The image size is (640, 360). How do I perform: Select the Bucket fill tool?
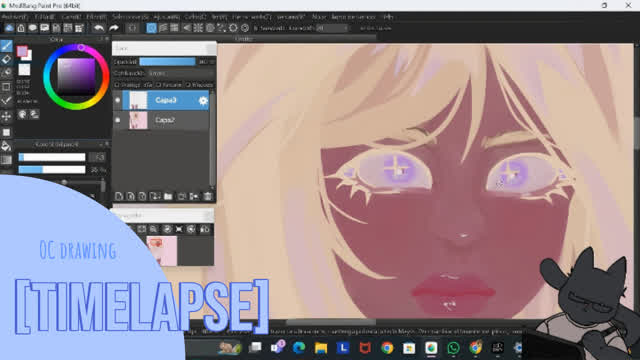click(6, 146)
